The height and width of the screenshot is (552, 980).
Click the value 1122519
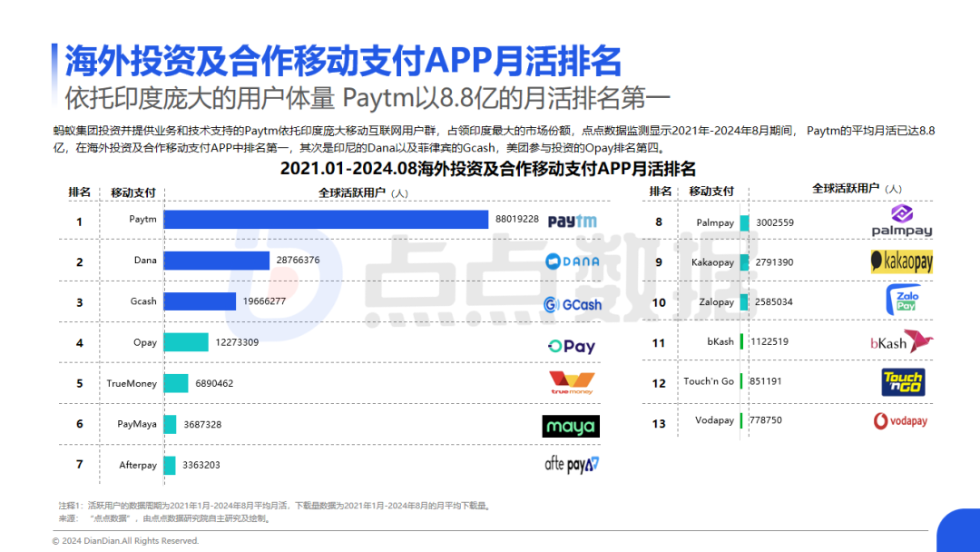point(769,341)
